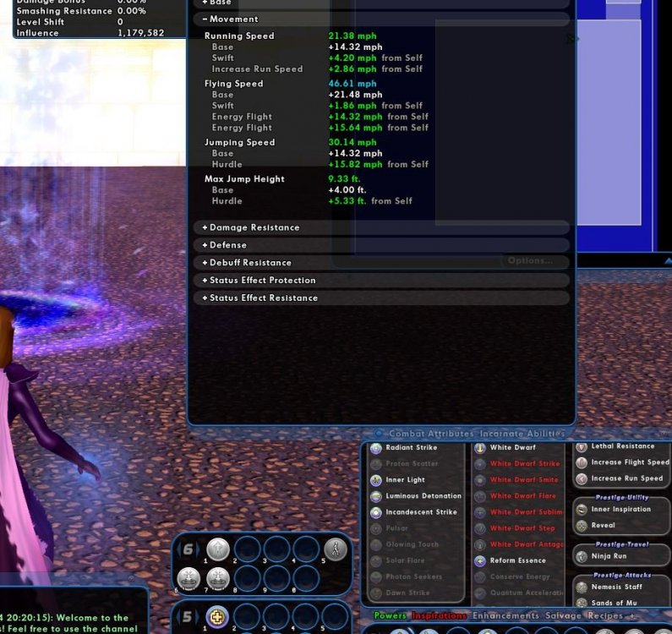Click the gold cross power in tray 5 slot 1
The height and width of the screenshot is (634, 672).
click(x=217, y=617)
